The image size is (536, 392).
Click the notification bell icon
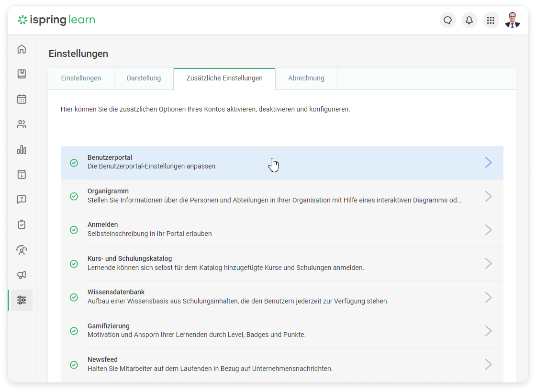[469, 20]
